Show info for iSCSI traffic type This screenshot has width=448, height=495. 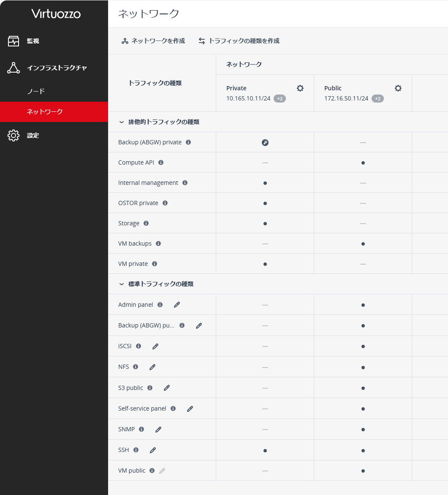point(138,346)
